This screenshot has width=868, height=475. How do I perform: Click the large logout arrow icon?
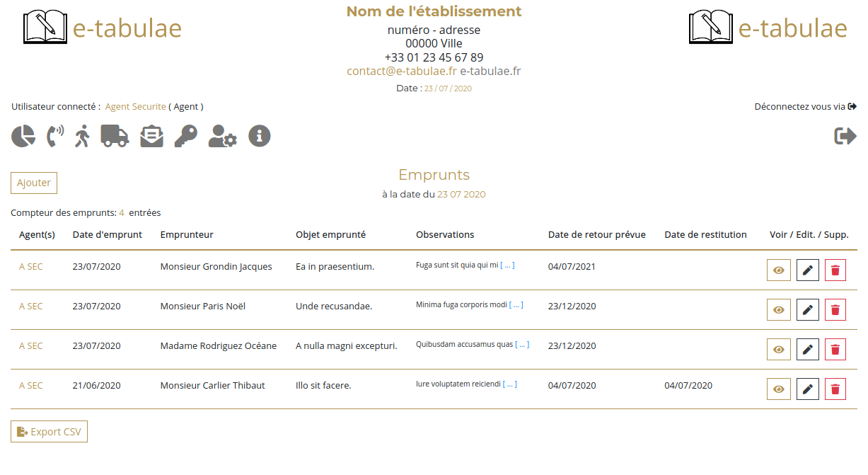click(x=845, y=136)
